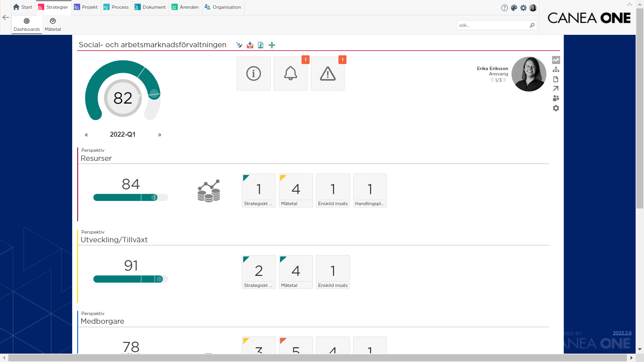This screenshot has height=362, width=644.
Task: Click the 2022.2.6 version link
Action: (622, 333)
